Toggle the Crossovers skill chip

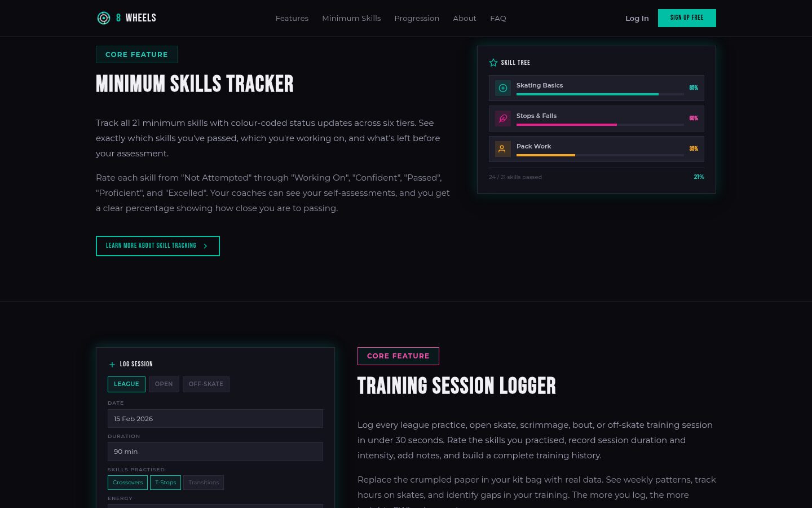pyautogui.click(x=127, y=483)
